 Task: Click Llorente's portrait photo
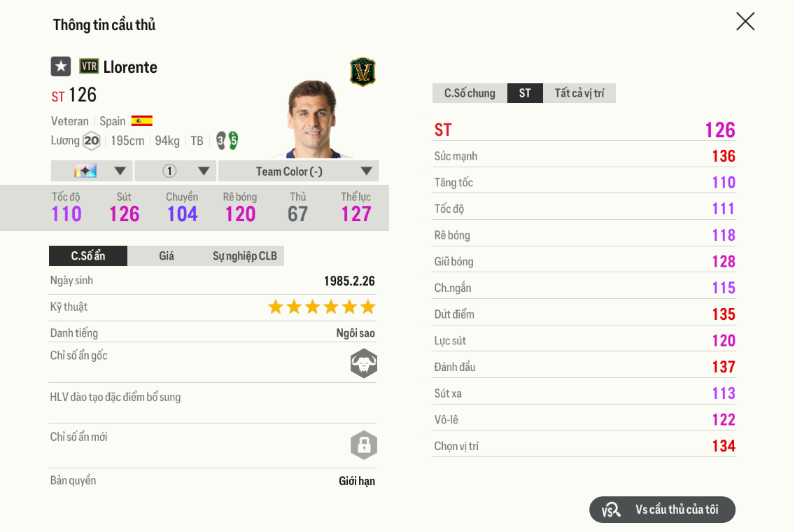(313, 115)
